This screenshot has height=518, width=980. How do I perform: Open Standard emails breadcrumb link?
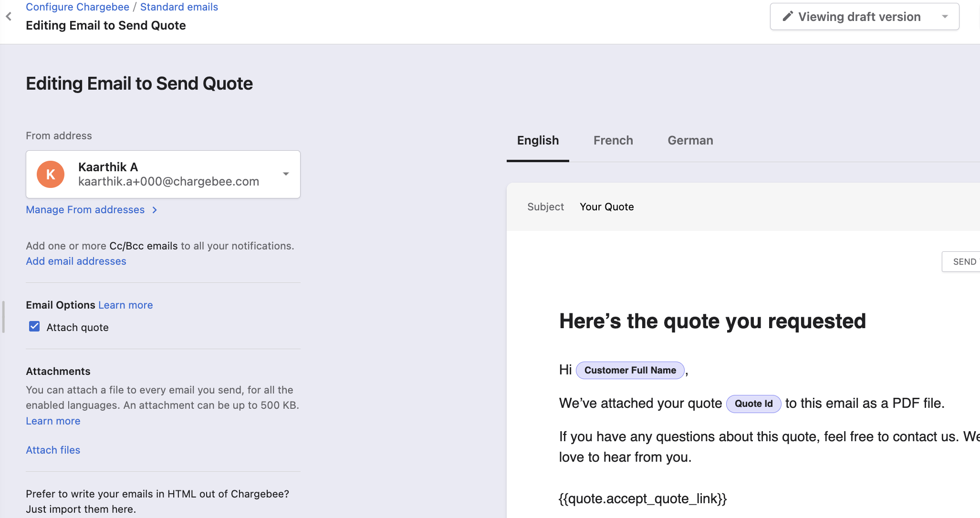pyautogui.click(x=179, y=7)
